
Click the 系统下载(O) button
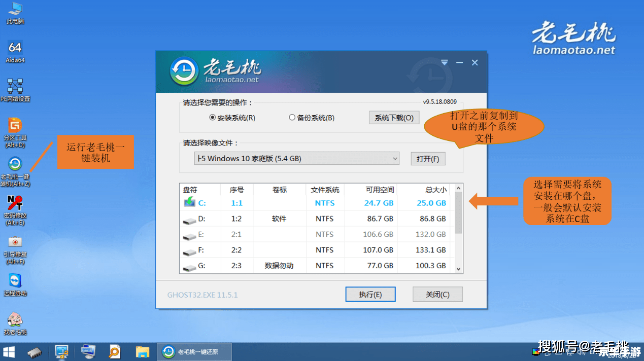394,118
